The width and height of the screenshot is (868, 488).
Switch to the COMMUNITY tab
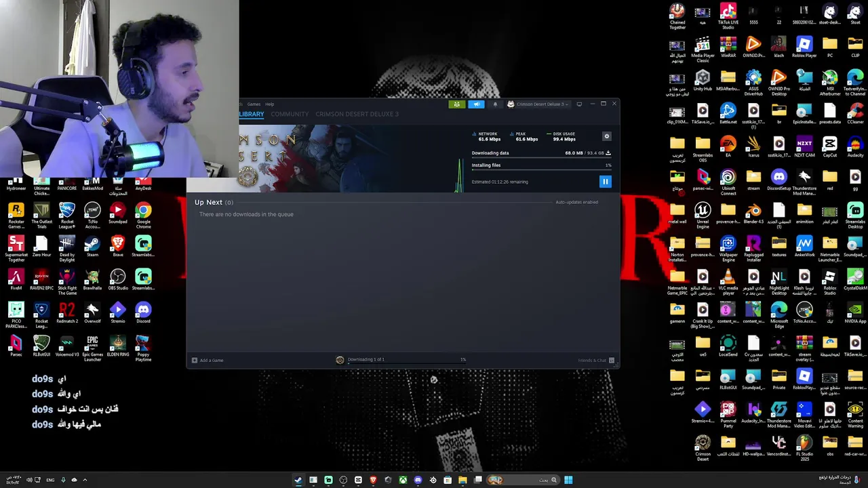pos(290,114)
